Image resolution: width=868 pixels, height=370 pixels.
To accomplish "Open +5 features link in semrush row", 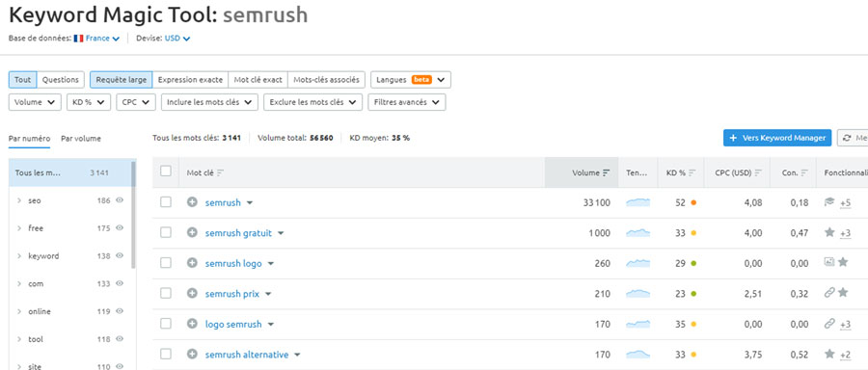I will (x=845, y=203).
